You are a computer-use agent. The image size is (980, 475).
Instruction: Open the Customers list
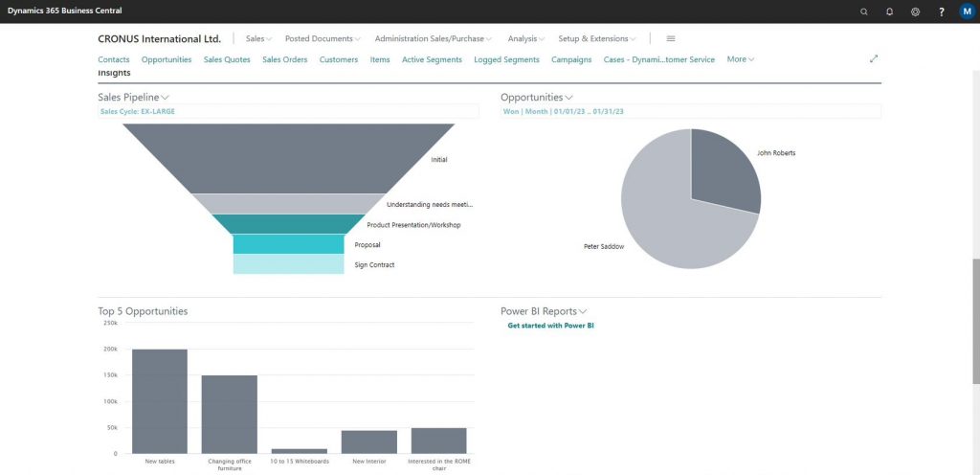339,59
